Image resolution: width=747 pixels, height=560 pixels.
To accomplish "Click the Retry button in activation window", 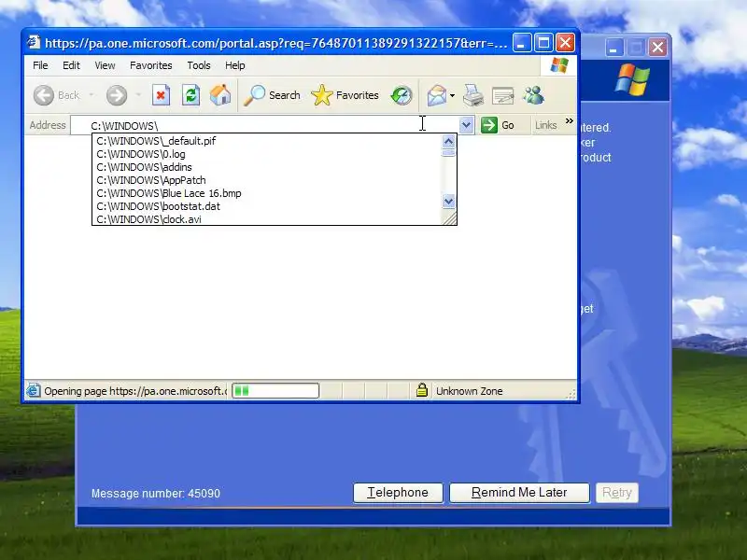I will 617,493.
